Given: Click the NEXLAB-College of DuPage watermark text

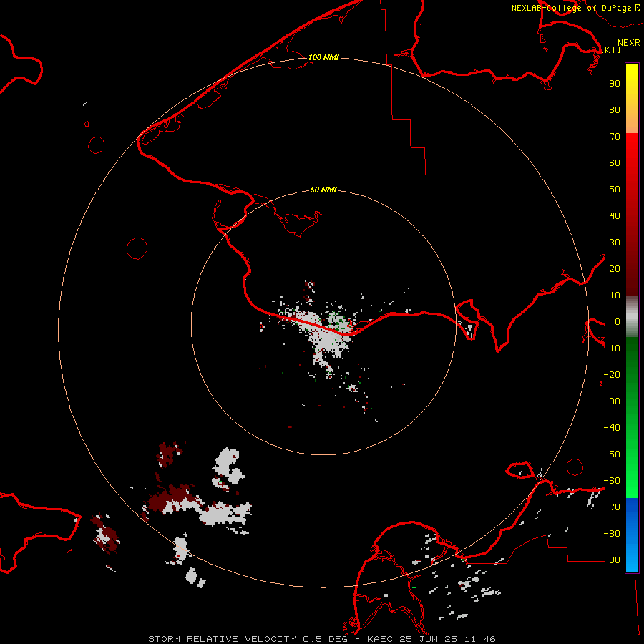Looking at the screenshot, I should pos(575,8).
